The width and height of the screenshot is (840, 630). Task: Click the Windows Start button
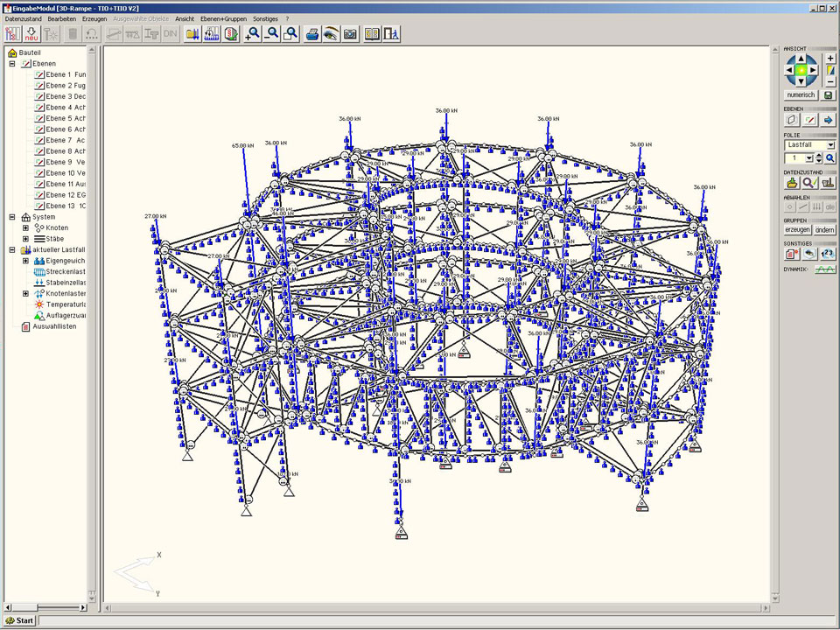pos(19,620)
